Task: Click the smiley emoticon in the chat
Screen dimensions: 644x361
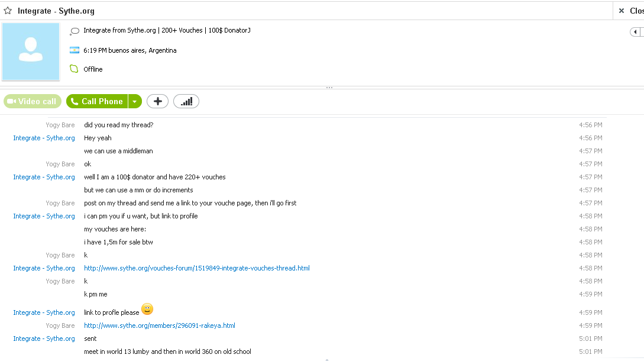Action: 147,309
